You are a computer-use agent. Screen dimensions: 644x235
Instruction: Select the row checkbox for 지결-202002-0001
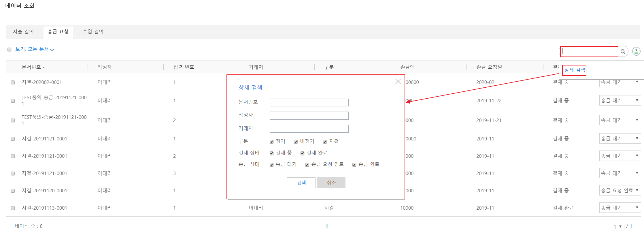coord(13,82)
